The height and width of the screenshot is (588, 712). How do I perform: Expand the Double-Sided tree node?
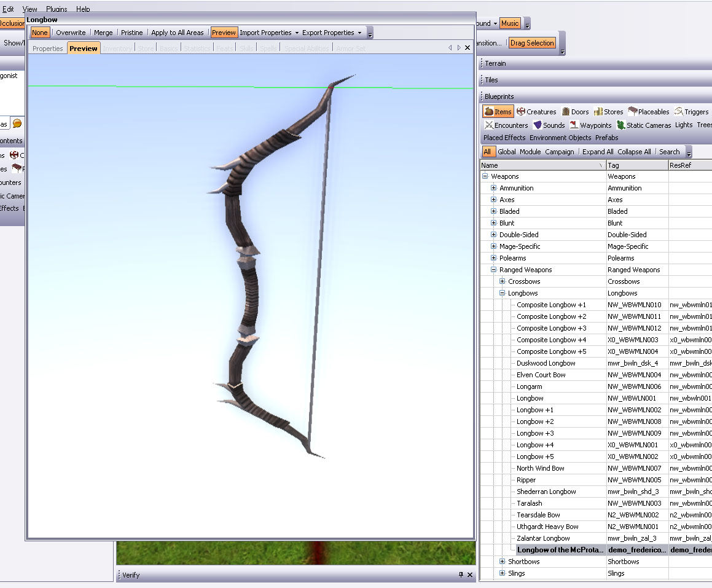(x=493, y=235)
